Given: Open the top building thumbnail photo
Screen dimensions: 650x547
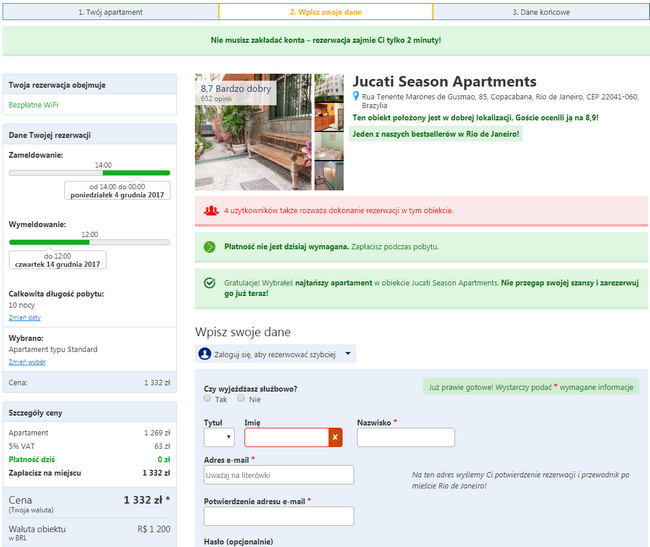Looking at the screenshot, I should tap(329, 88).
